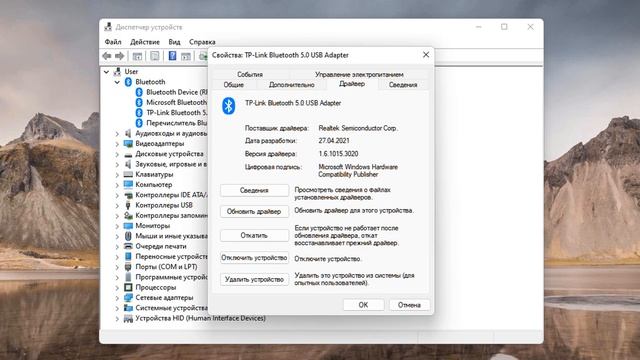The height and width of the screenshot is (360, 640).
Task: Open the Файл menu
Action: pos(113,42)
